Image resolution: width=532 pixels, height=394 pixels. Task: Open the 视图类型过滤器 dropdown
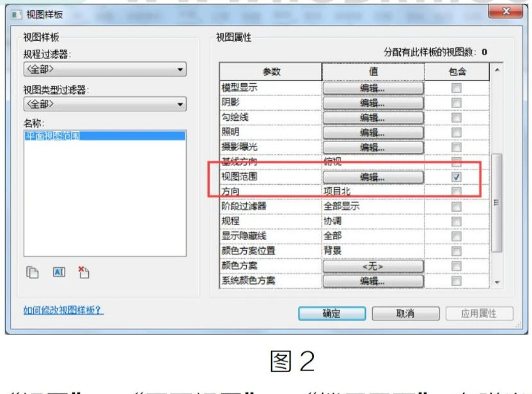[x=105, y=104]
